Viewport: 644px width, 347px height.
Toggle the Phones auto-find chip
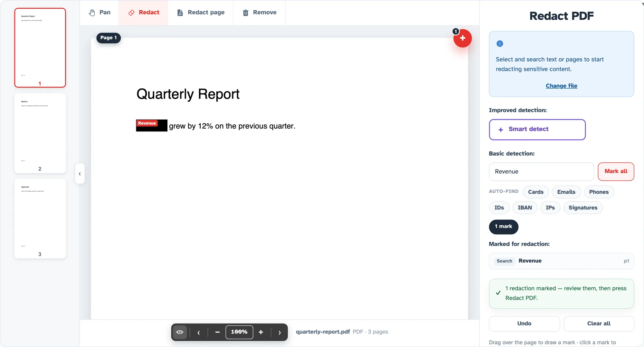599,192
